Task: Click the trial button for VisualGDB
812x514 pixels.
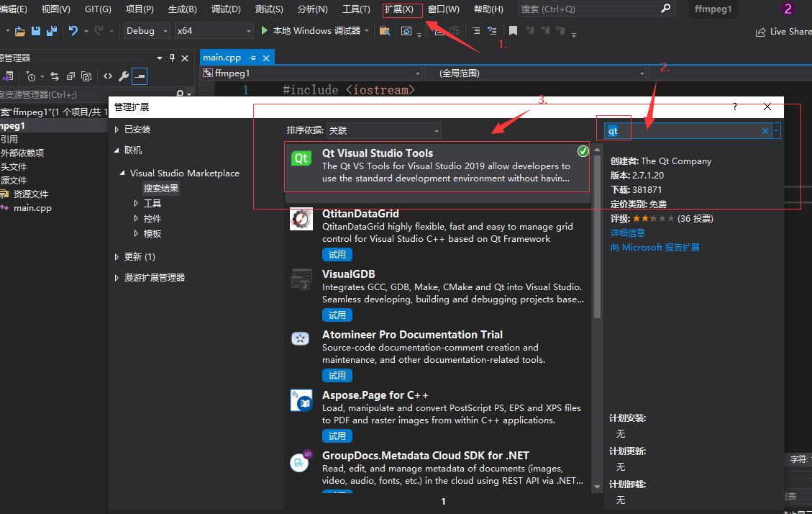Action: [x=337, y=315]
